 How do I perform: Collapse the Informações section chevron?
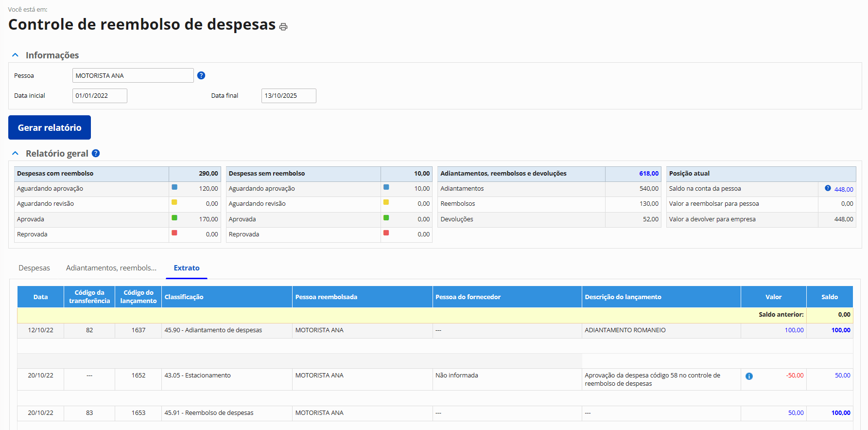(16, 55)
